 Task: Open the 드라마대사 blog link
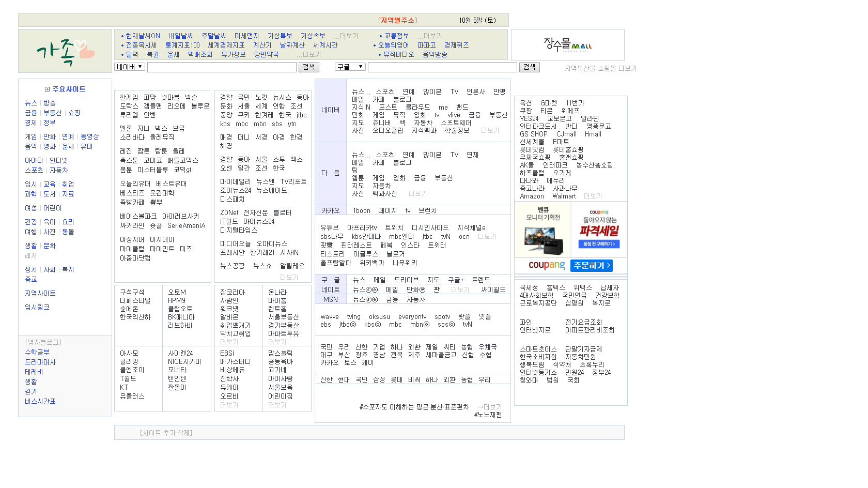tap(40, 362)
